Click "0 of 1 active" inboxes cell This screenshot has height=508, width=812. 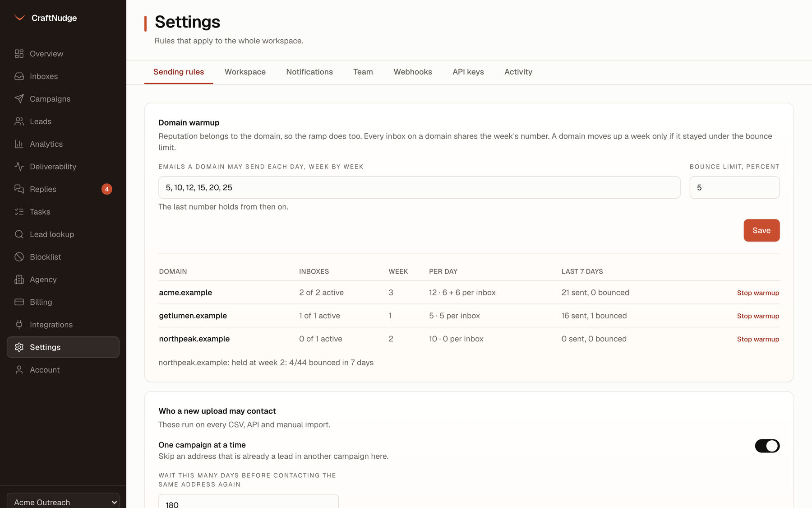pos(320,339)
